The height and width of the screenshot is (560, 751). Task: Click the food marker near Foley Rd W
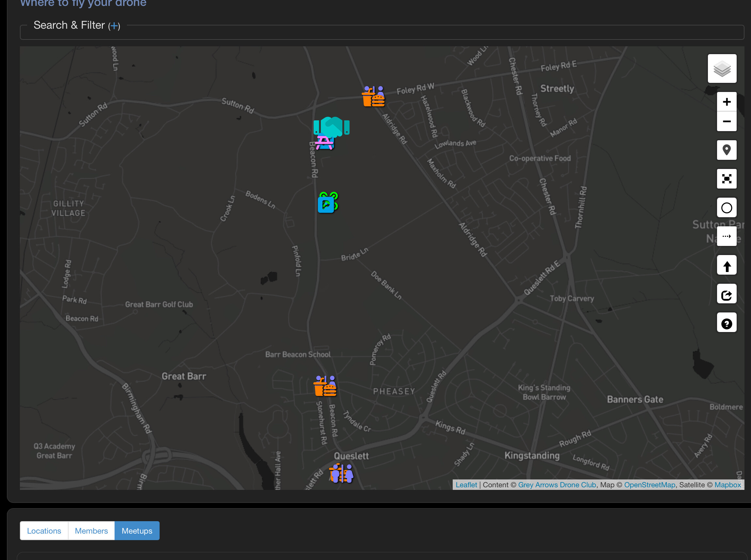[x=373, y=97]
